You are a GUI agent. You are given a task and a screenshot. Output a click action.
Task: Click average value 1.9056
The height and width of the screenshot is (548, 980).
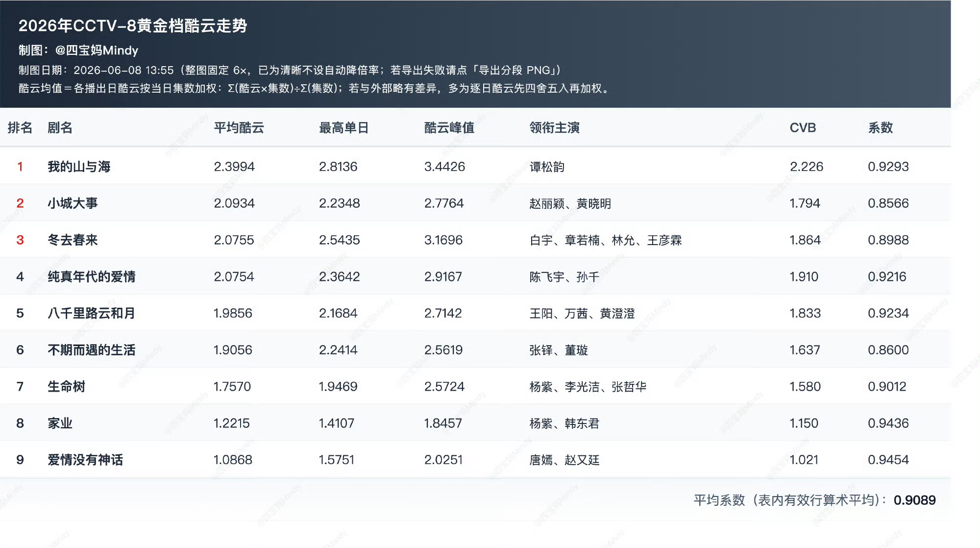(233, 350)
